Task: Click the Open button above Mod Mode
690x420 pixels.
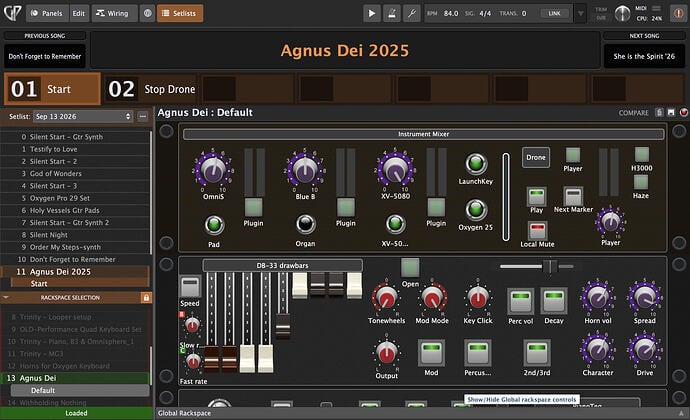Action: [x=410, y=268]
